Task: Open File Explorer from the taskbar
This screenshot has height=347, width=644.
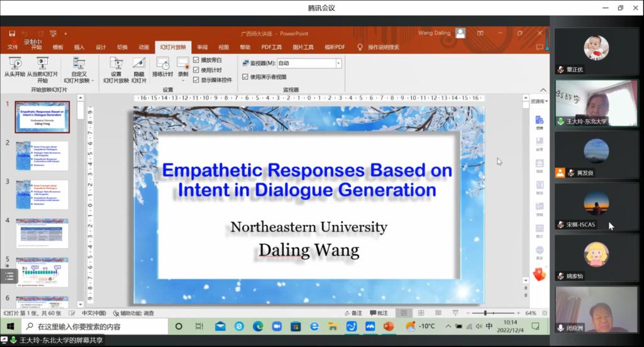Action: point(333,326)
